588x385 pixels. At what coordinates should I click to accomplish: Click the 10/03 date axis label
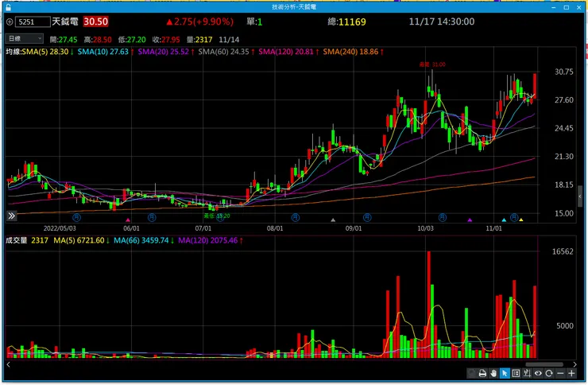point(426,228)
